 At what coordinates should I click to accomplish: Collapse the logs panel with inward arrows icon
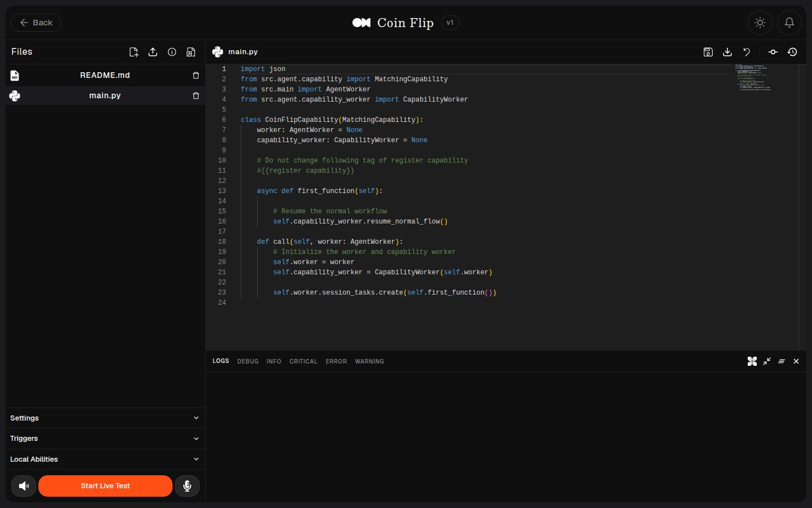(x=767, y=361)
